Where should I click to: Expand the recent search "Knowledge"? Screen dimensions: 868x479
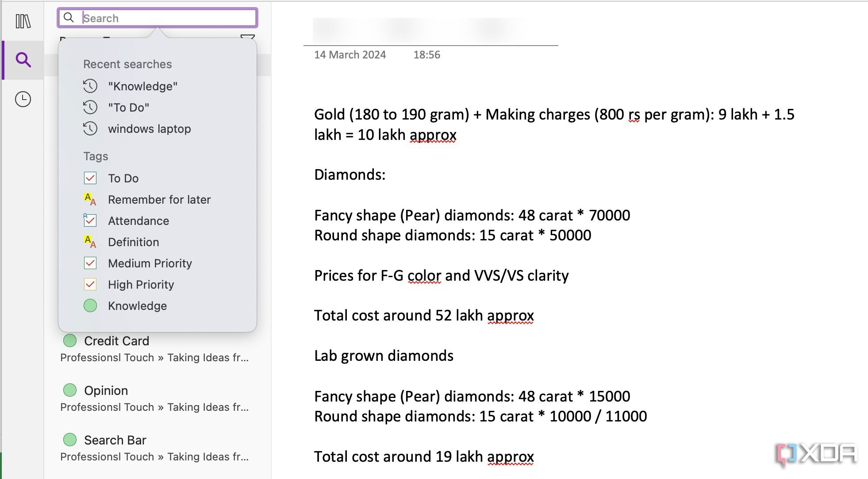142,85
